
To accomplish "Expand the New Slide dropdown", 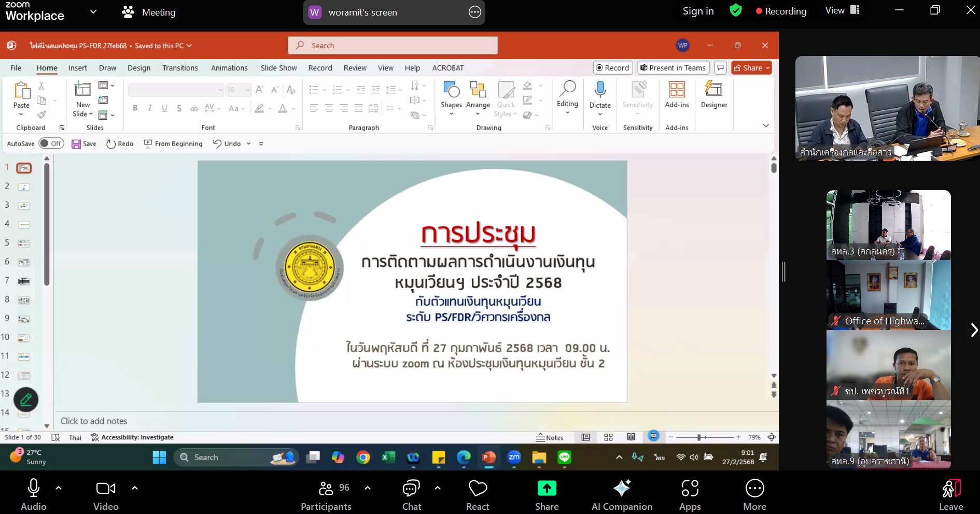I will (x=83, y=114).
